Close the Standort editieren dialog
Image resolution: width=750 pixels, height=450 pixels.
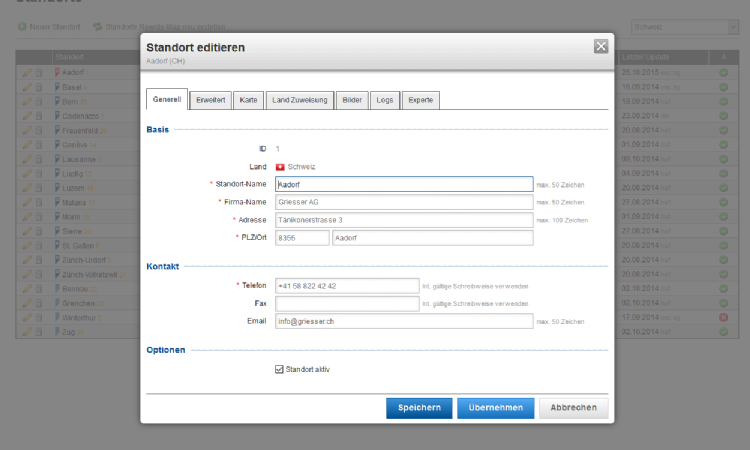(600, 46)
